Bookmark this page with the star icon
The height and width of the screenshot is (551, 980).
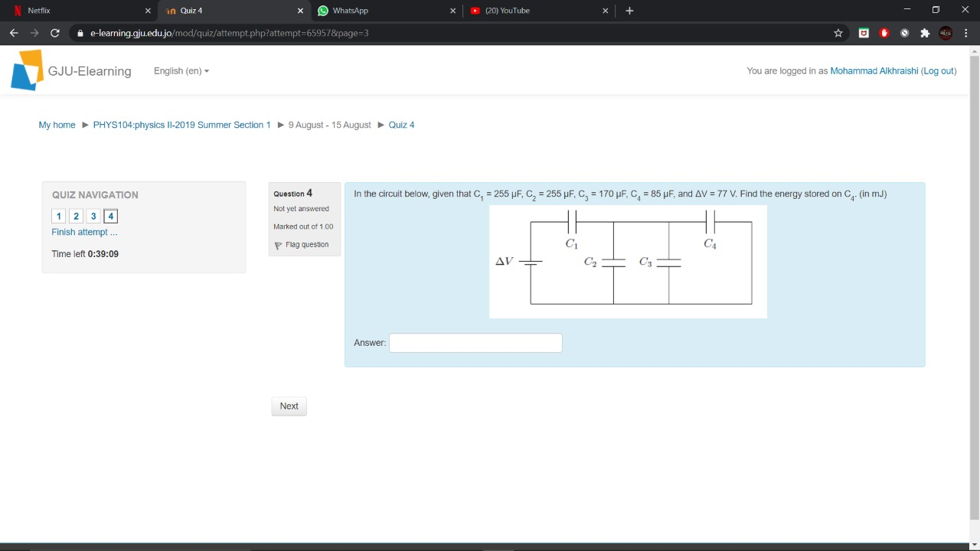(x=838, y=33)
